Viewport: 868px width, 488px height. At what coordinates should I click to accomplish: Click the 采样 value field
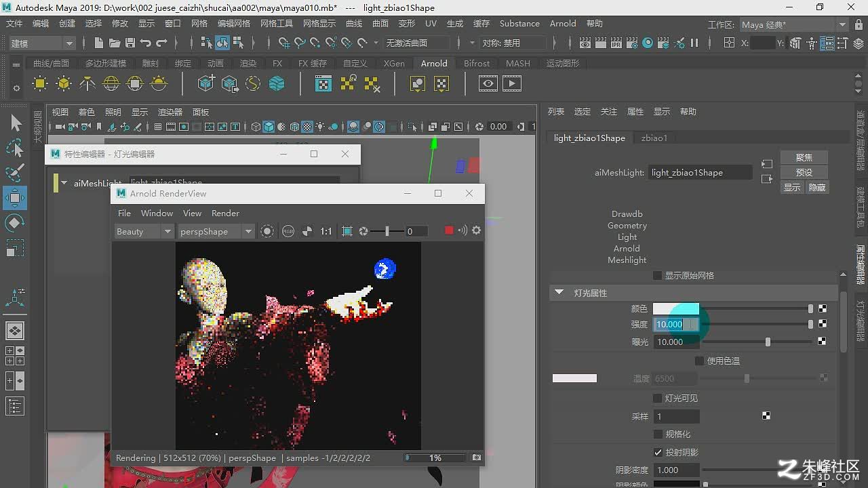tap(677, 416)
